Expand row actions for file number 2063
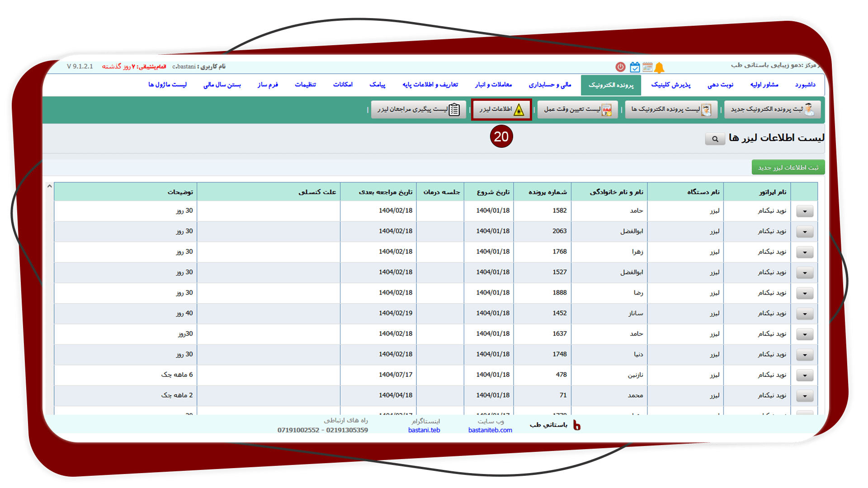This screenshot has height=488, width=868. point(805,232)
